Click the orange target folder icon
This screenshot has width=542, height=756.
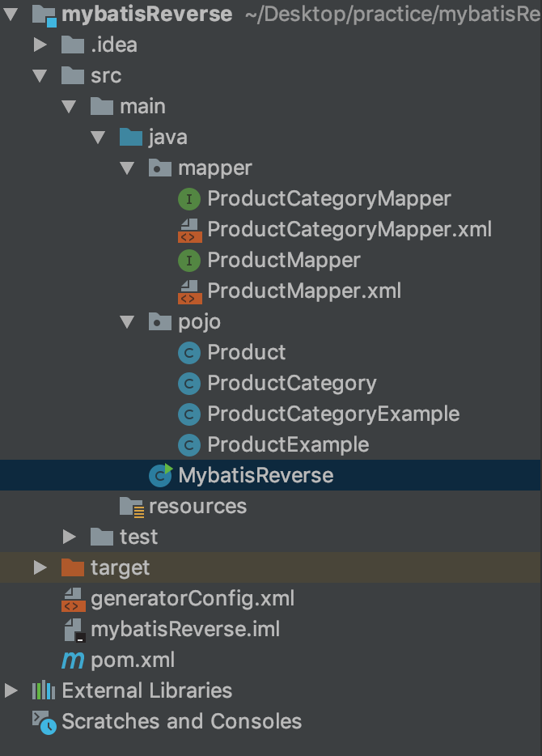[x=73, y=567]
